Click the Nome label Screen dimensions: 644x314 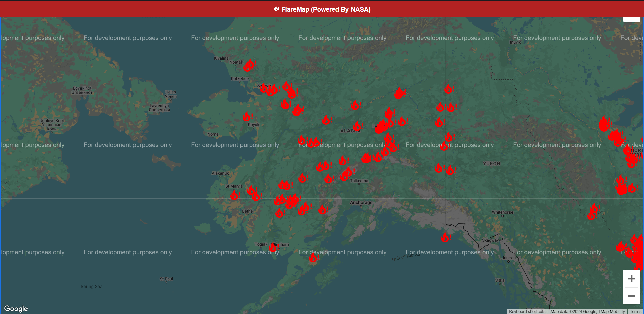tap(213, 134)
